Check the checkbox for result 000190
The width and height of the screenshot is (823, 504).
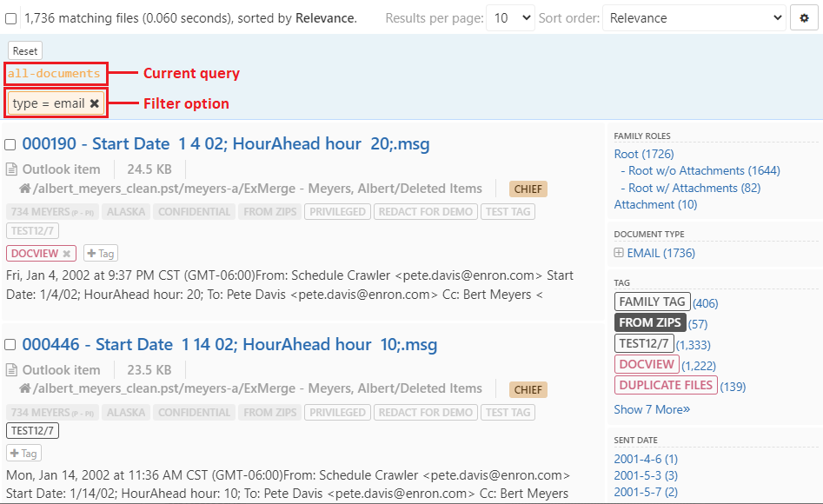[x=10, y=143]
